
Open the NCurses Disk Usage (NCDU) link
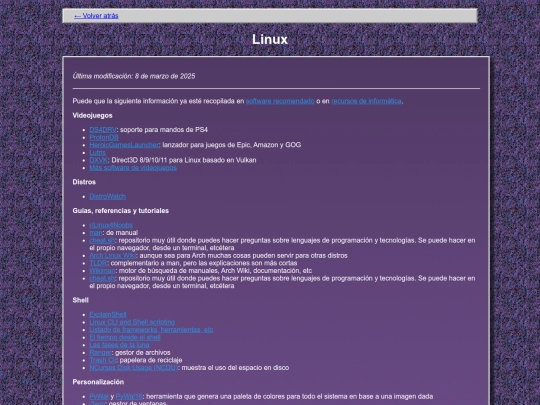134,368
